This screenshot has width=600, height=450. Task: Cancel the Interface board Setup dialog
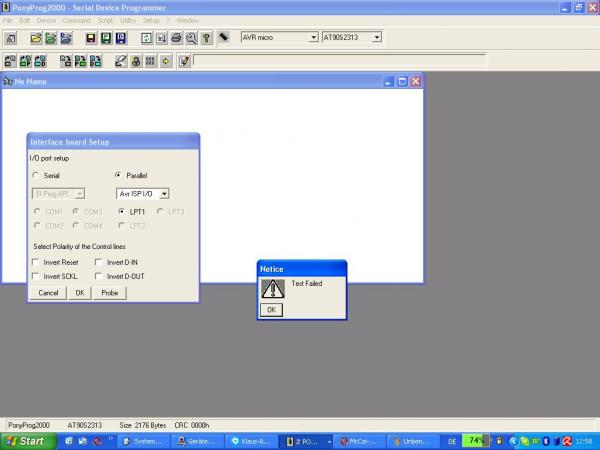point(48,293)
